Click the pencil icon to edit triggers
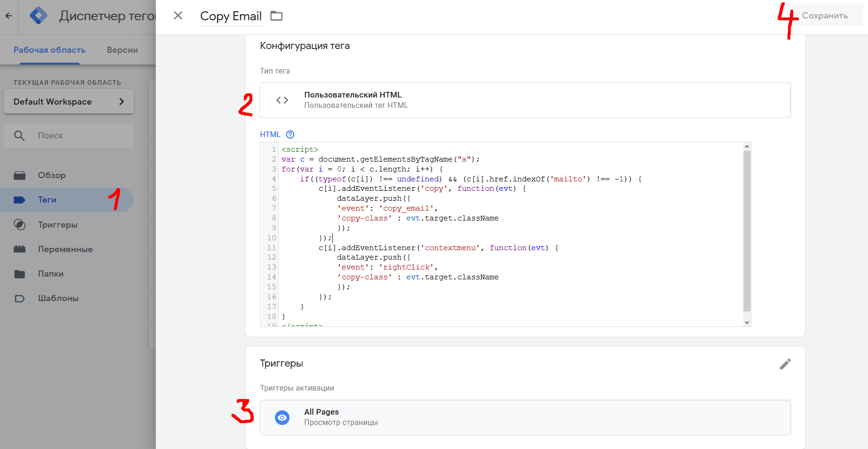The height and width of the screenshot is (449, 868). [785, 364]
